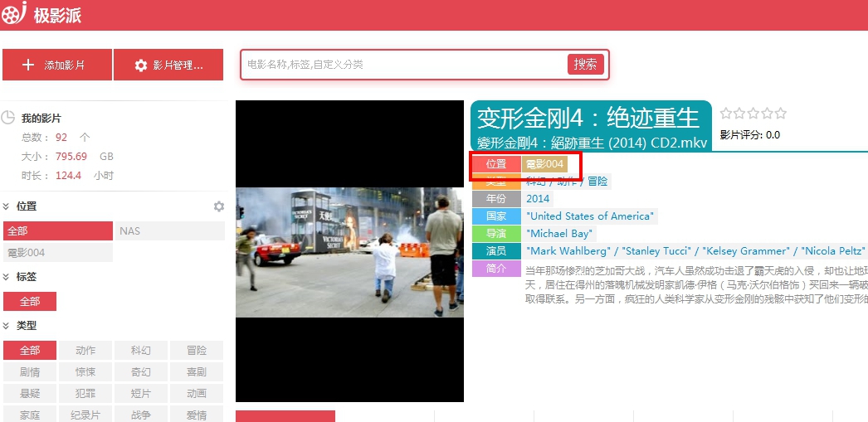Filter by 悬疑 genre
868x422 pixels.
point(30,393)
